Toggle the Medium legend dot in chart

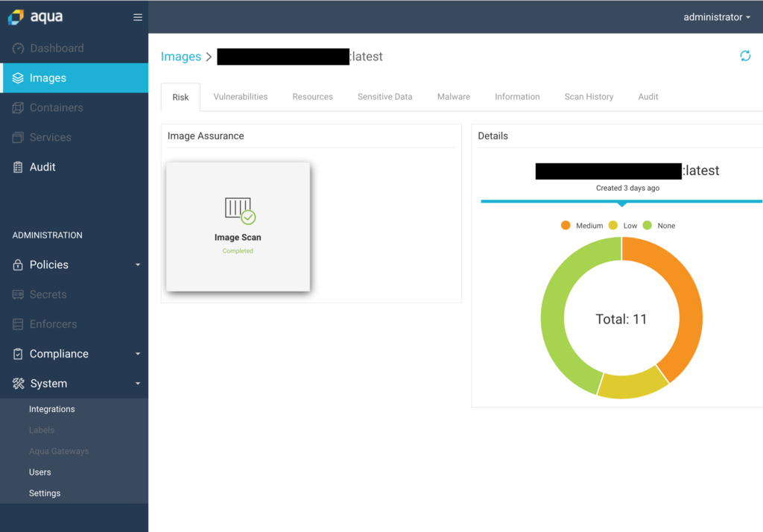click(x=566, y=225)
